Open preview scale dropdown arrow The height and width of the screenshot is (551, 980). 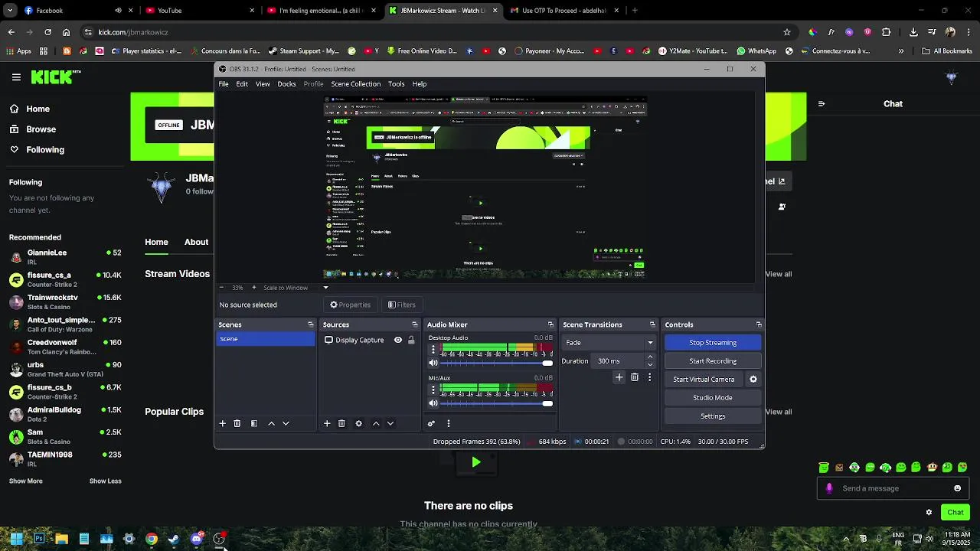pos(325,288)
